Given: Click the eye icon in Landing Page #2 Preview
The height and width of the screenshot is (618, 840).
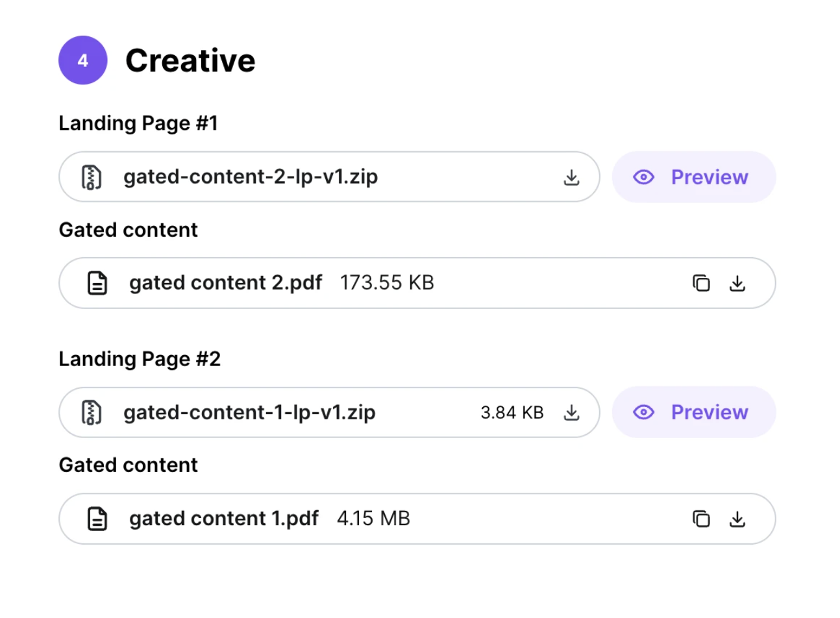Looking at the screenshot, I should (643, 412).
